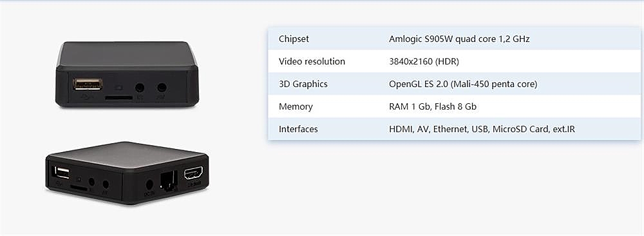Image resolution: width=644 pixels, height=236 pixels.
Task: Open the lower product photo showing angled view
Action: tap(127, 173)
